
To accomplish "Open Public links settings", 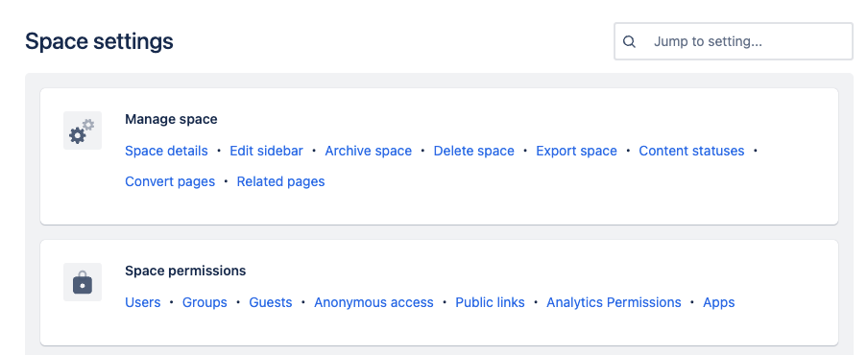I will click(490, 302).
